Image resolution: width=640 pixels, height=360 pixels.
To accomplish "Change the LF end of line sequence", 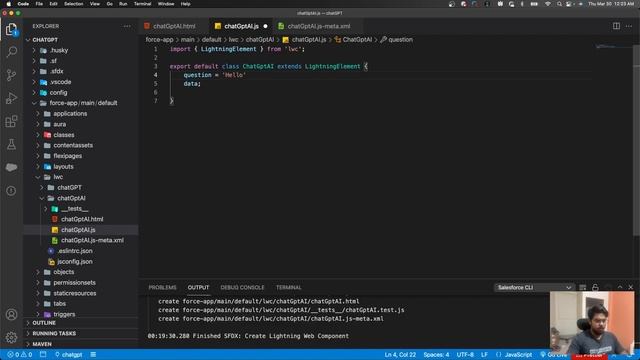I will [x=484, y=355].
